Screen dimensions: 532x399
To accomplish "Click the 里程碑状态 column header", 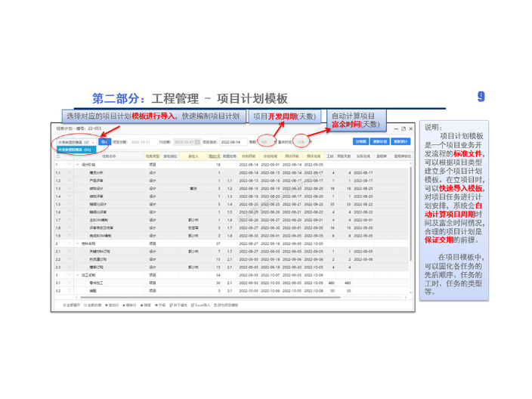I will 402,156.
